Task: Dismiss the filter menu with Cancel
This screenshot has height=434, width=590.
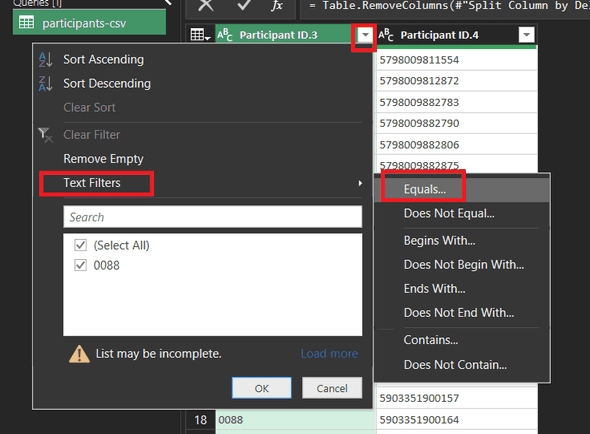Action: coord(332,388)
